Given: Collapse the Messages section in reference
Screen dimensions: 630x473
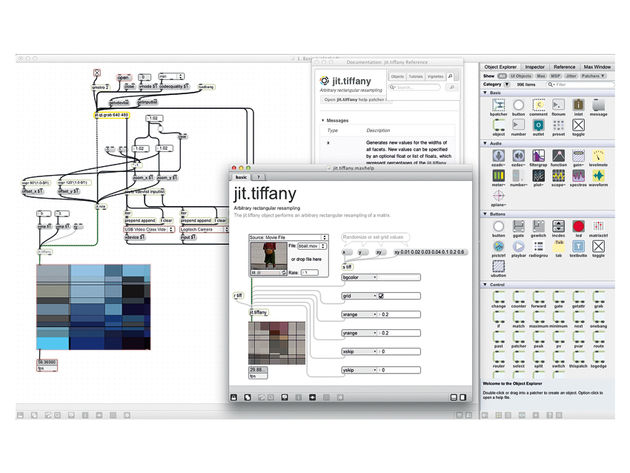Looking at the screenshot, I should 323,121.
